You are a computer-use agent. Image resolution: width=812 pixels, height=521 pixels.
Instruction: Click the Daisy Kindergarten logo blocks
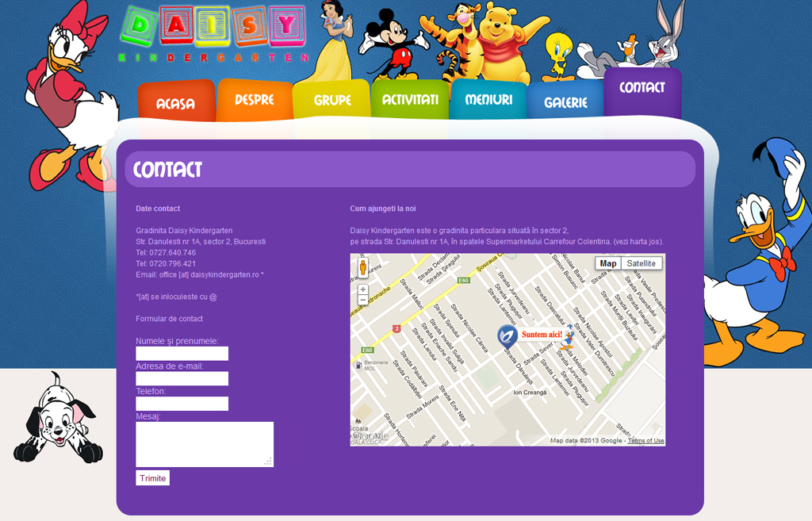(214, 28)
